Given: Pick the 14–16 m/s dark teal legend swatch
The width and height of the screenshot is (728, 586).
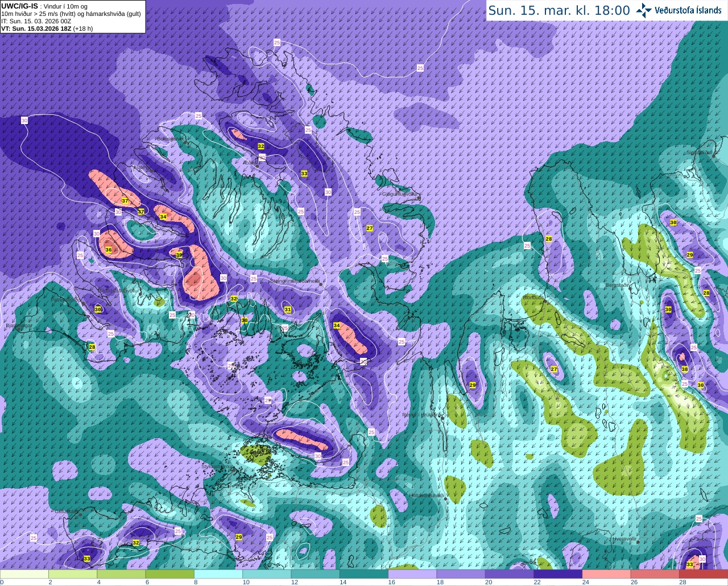Looking at the screenshot, I should (364, 574).
